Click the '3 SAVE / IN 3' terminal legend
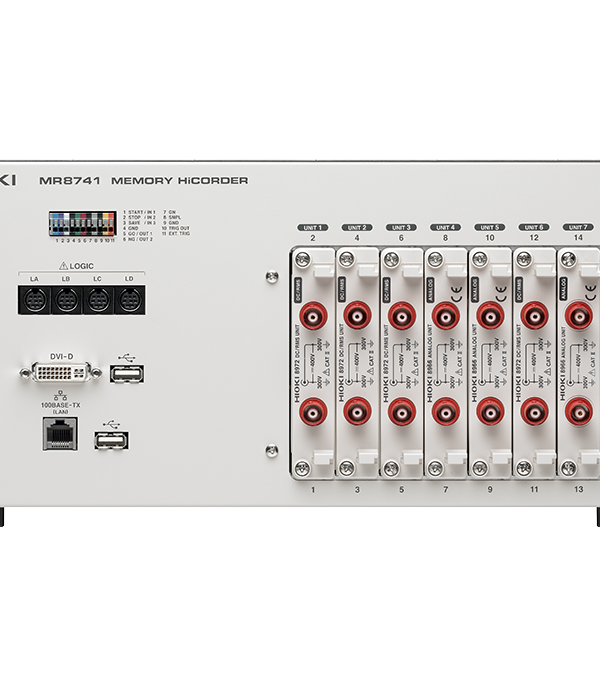This screenshot has height=694, width=600. tap(139, 223)
